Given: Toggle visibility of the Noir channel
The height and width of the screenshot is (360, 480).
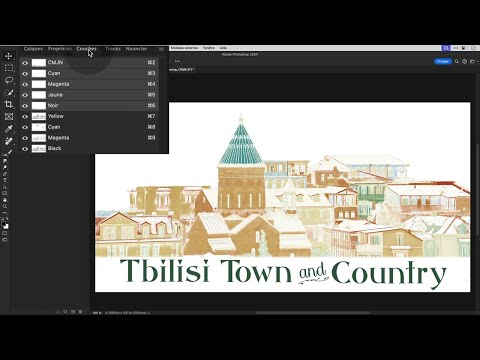Looking at the screenshot, I should (25, 106).
